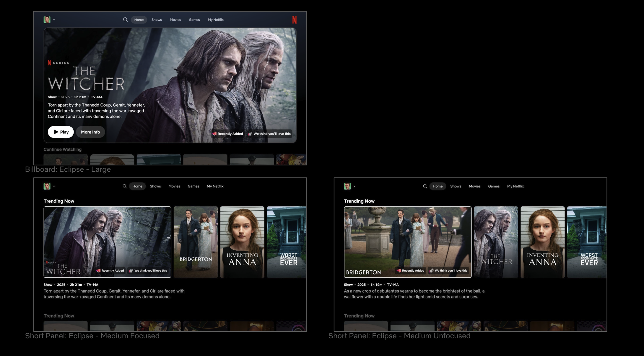Screen dimensions: 644x356
Task: Expand profile dropdown arrow in Medium Focused panel
Action: click(x=54, y=187)
